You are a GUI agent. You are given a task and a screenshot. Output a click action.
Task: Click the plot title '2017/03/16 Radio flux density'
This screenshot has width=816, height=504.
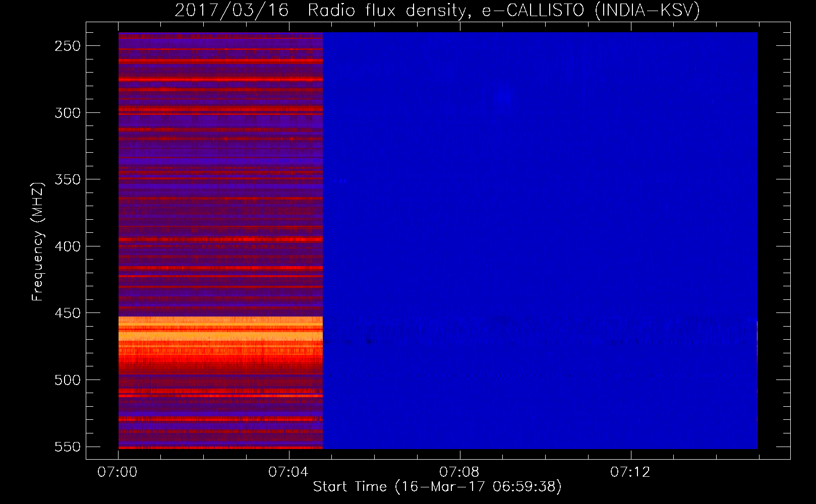tap(437, 10)
